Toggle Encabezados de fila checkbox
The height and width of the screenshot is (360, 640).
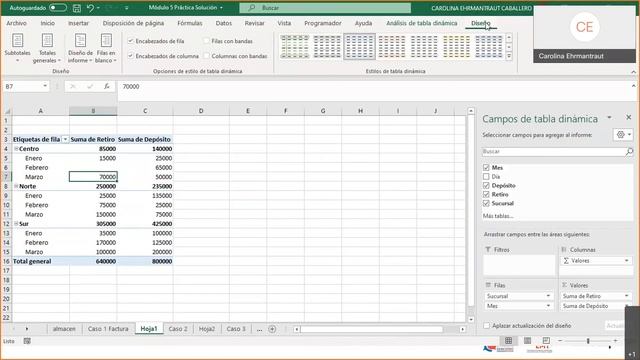131,41
